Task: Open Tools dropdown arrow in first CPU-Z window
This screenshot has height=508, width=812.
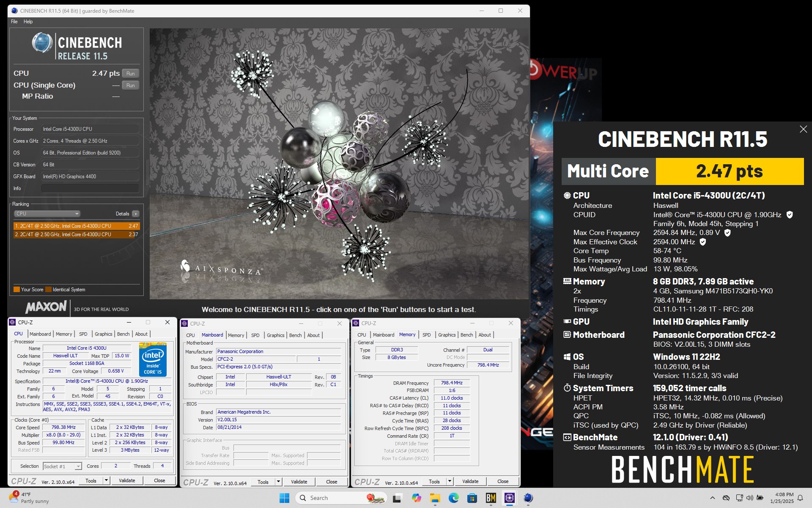Action: [x=107, y=480]
